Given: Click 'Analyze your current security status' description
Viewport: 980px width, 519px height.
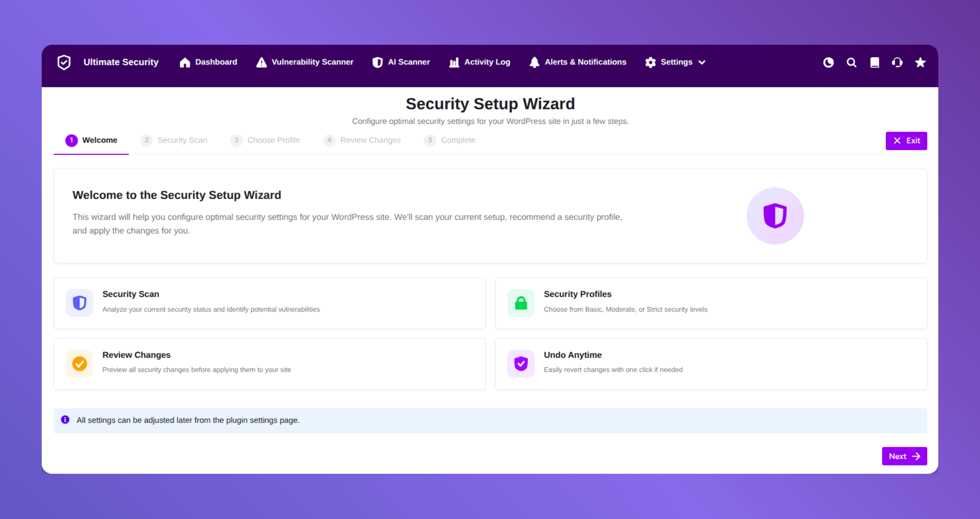Looking at the screenshot, I should tap(211, 309).
